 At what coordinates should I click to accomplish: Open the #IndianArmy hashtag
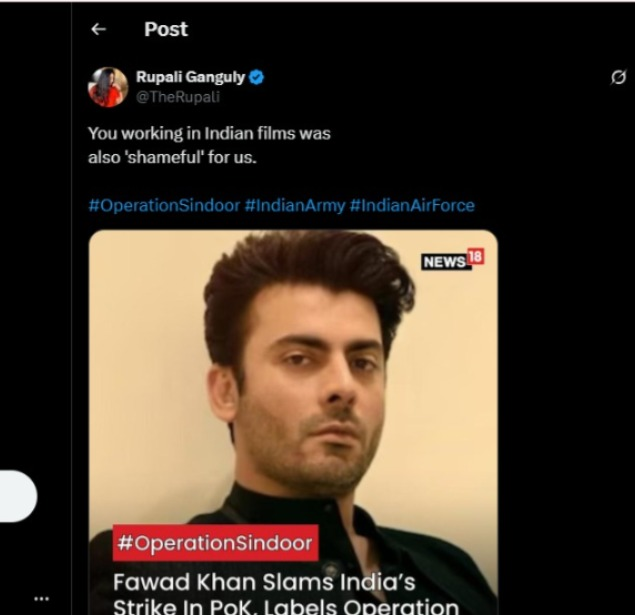coord(294,205)
